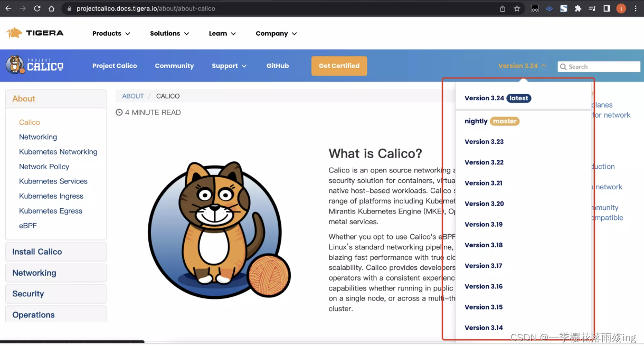Image resolution: width=644 pixels, height=348 pixels.
Task: Open the Support dropdown
Action: tap(229, 66)
